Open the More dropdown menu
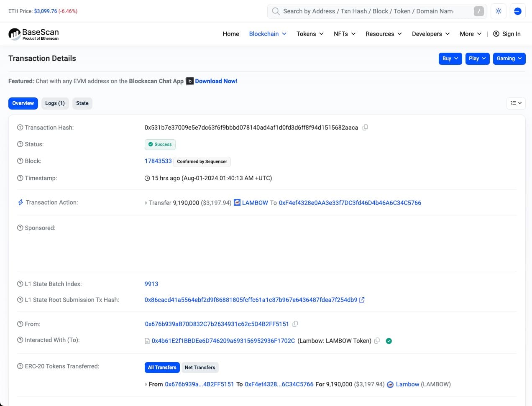Screen dimensions: 532x406 471,34
